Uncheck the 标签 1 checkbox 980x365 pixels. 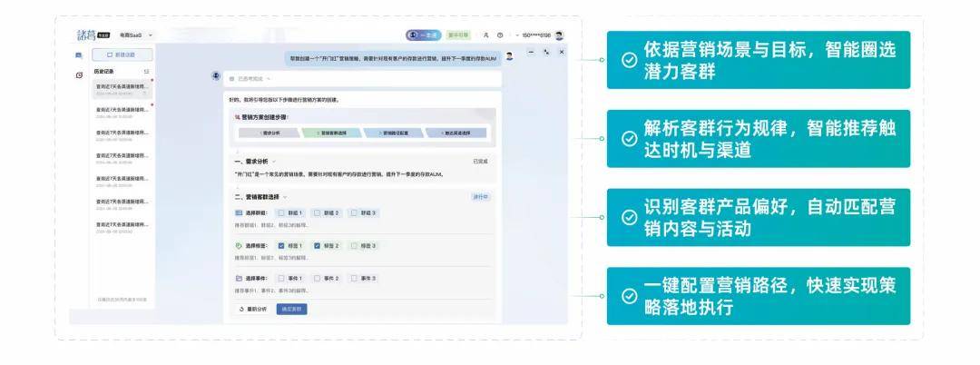coord(281,245)
